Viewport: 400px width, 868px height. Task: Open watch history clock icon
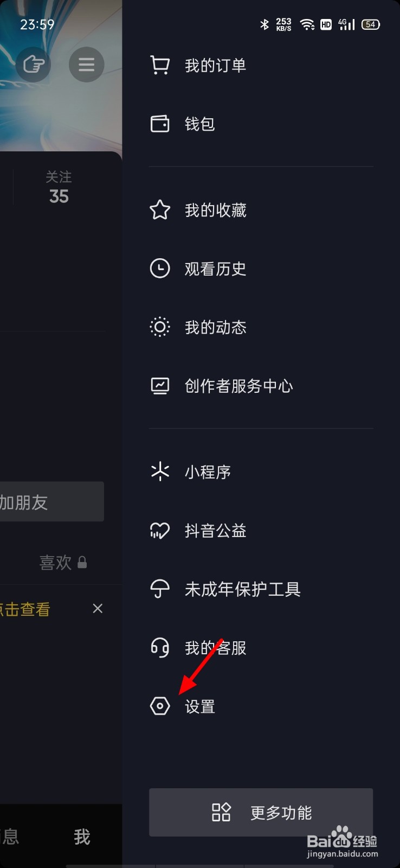click(160, 269)
